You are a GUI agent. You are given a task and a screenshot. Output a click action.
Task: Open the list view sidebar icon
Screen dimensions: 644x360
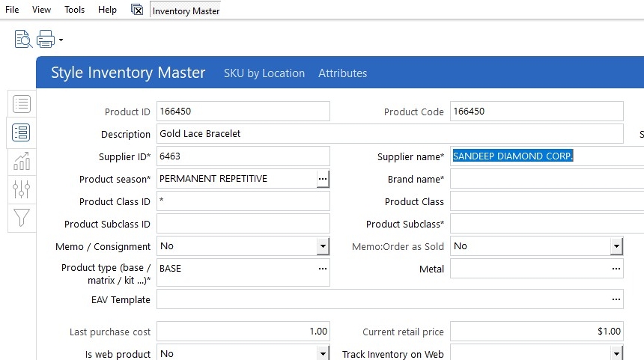[x=22, y=104]
